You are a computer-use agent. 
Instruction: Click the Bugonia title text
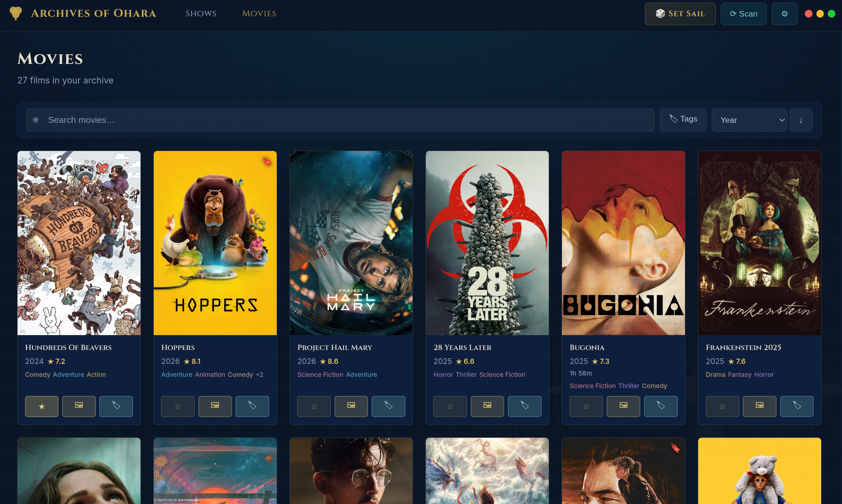pos(587,347)
